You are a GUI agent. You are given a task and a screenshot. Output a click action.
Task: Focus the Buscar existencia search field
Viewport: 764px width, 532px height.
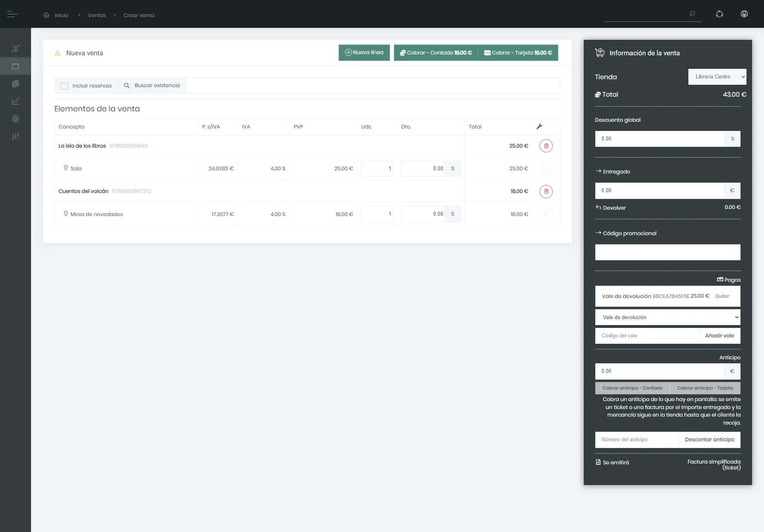tap(373, 86)
